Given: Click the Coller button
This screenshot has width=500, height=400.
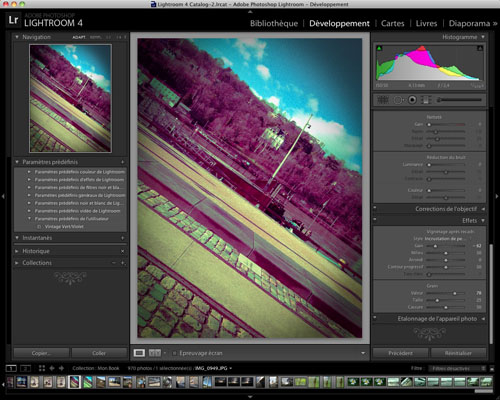Looking at the screenshot, I should (x=99, y=353).
